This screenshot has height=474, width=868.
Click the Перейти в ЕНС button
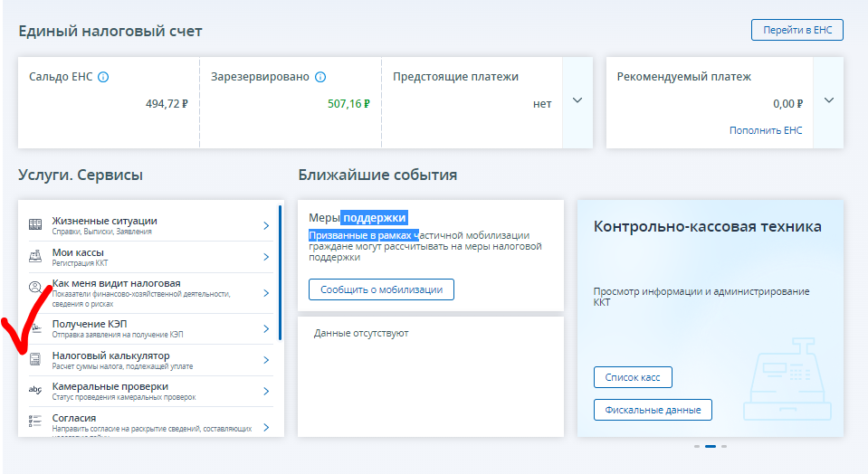797,30
